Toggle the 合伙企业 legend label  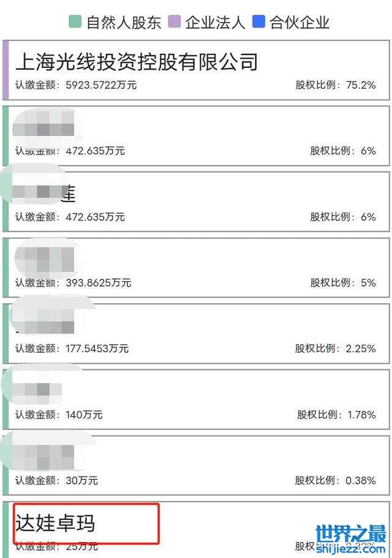click(x=300, y=23)
